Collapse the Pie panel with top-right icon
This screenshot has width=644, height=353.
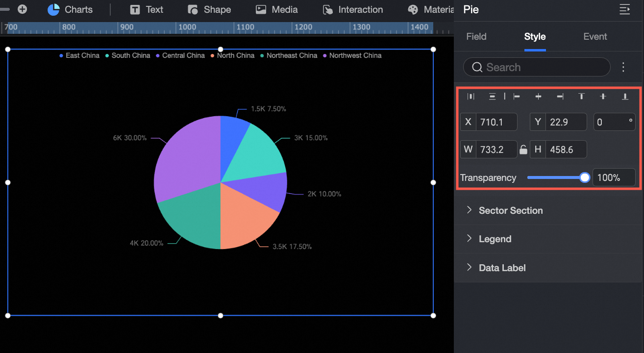[x=624, y=9]
